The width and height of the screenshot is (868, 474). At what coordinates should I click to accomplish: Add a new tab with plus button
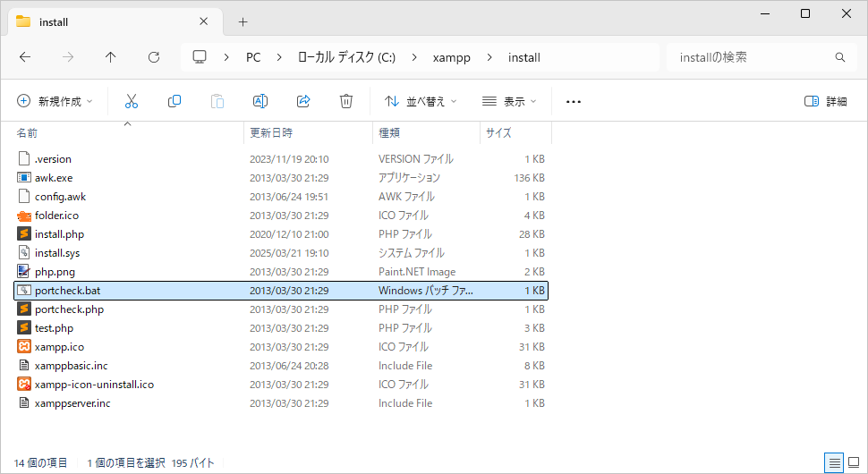pos(243,21)
